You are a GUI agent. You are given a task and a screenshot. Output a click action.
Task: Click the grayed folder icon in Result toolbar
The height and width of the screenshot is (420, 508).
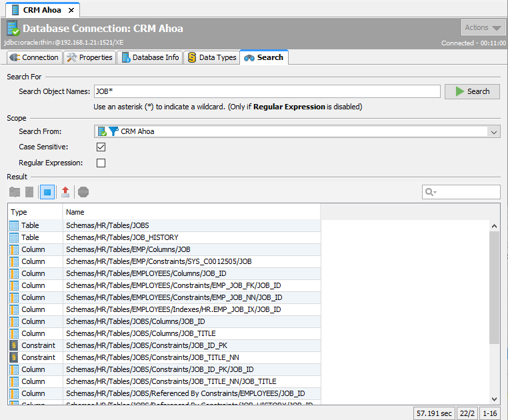14,192
